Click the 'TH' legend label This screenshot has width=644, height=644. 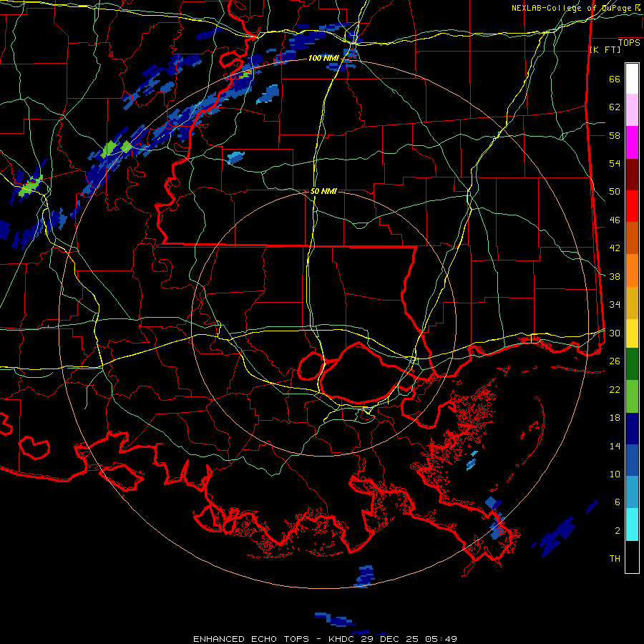[615, 559]
